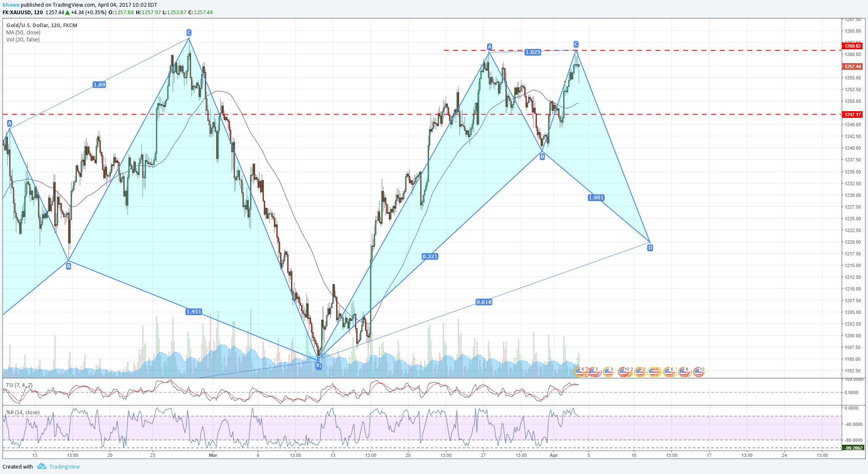
Task: Click the 1257.44 current price tag
Action: pos(852,66)
